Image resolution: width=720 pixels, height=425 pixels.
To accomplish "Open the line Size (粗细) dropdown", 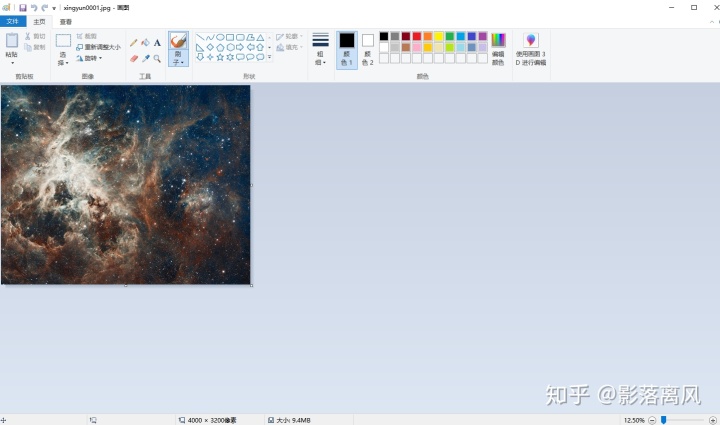I will (x=321, y=49).
